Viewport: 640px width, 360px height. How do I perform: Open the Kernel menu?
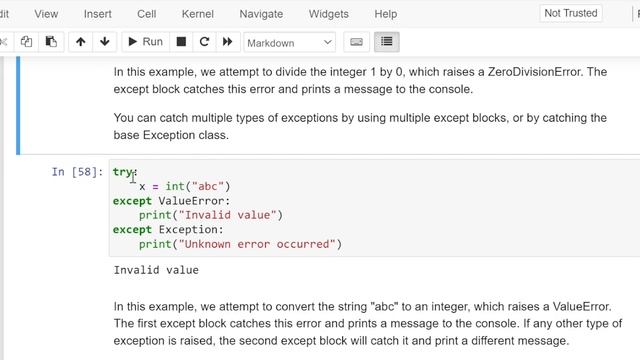pyautogui.click(x=198, y=14)
